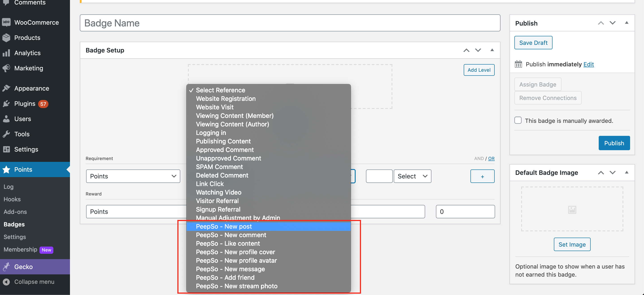Click the Appearance paintbrush icon
The height and width of the screenshot is (295, 644).
[6, 88]
